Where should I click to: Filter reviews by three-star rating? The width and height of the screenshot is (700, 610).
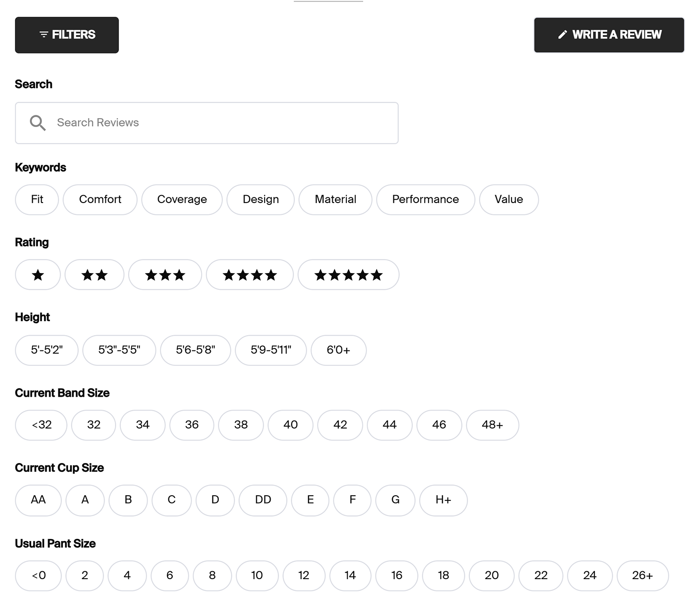(x=165, y=275)
